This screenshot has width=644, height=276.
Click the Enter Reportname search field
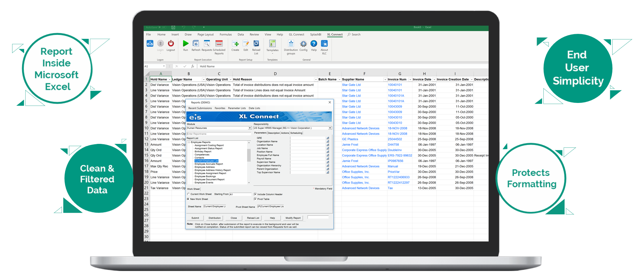[x=219, y=134]
